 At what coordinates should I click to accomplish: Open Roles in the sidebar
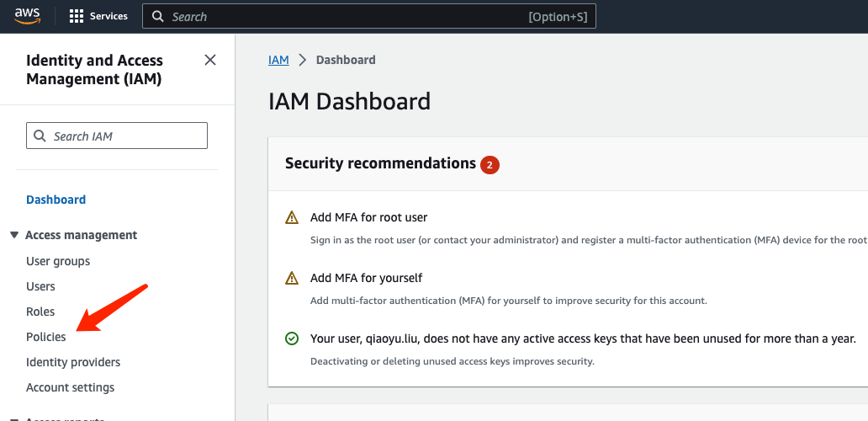click(x=40, y=312)
